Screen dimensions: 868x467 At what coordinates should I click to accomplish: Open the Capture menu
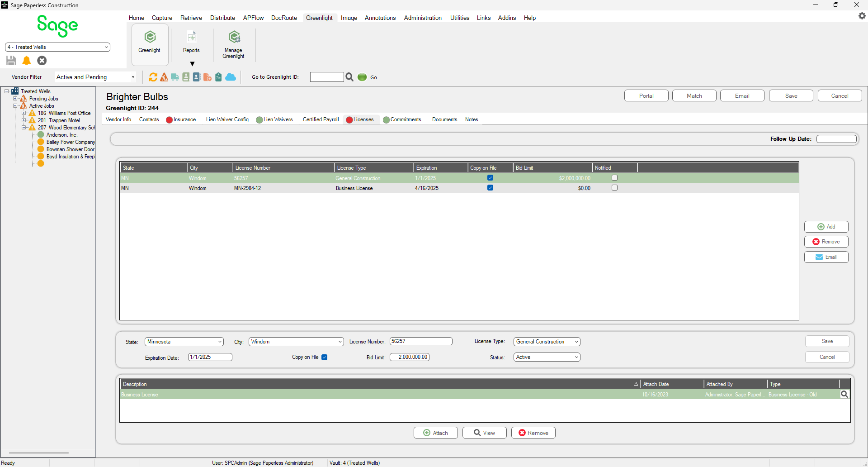pos(162,18)
